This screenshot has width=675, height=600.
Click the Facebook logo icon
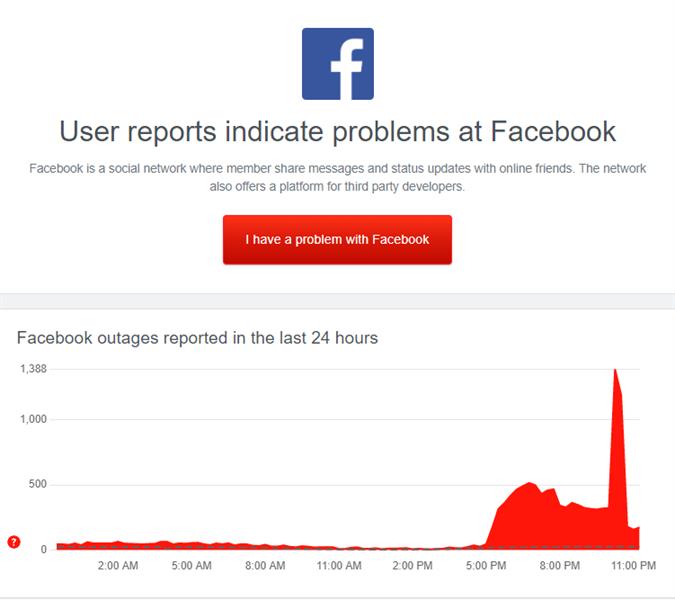coord(338,64)
